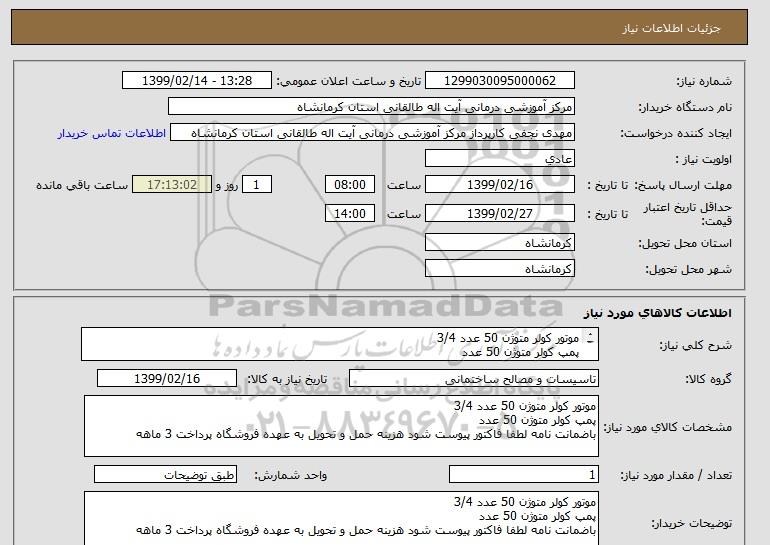Click the label توضیحات خریدار
This screenshot has height=545, width=770.
coord(691,523)
